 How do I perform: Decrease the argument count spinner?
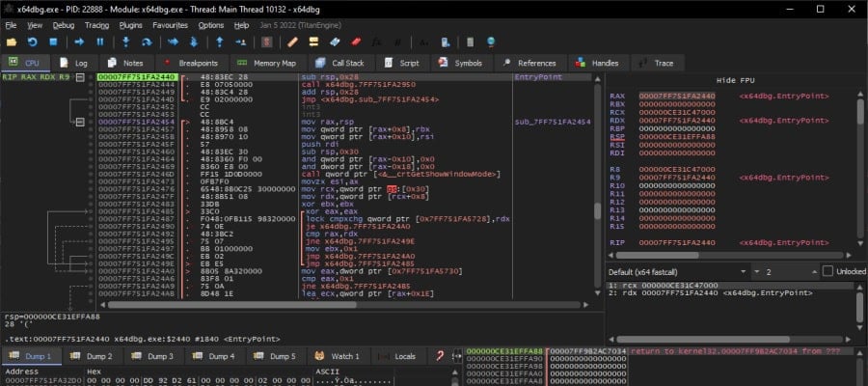(757, 272)
